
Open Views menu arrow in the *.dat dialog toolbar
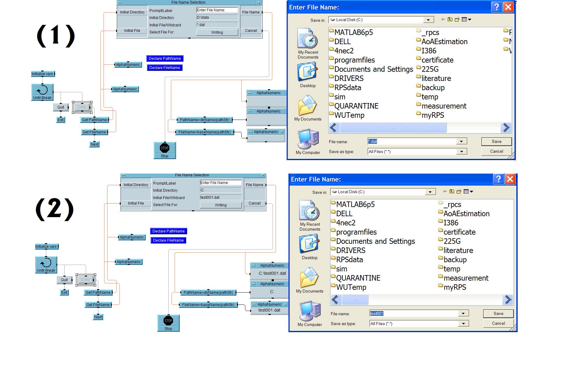[470, 20]
